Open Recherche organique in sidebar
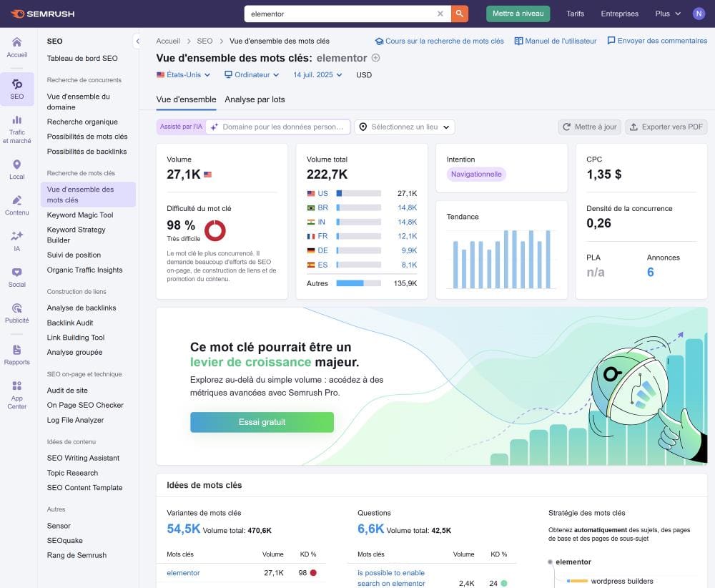The width and height of the screenshot is (715, 588). coord(82,122)
